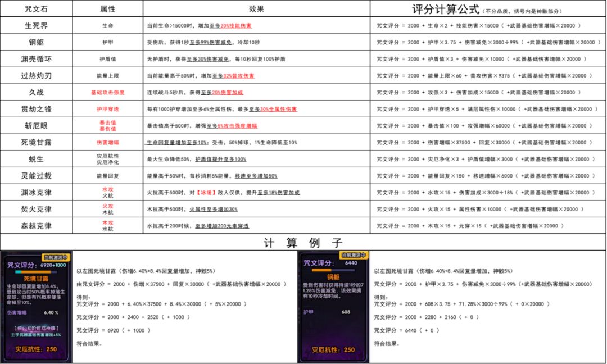Click the 钢躯 rune card on the right

click(x=333, y=307)
